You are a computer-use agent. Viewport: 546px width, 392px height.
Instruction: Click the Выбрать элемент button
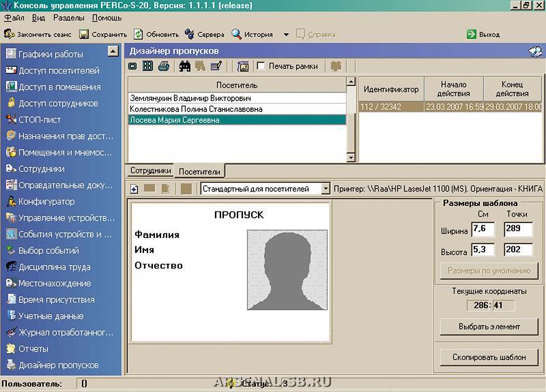[489, 327]
